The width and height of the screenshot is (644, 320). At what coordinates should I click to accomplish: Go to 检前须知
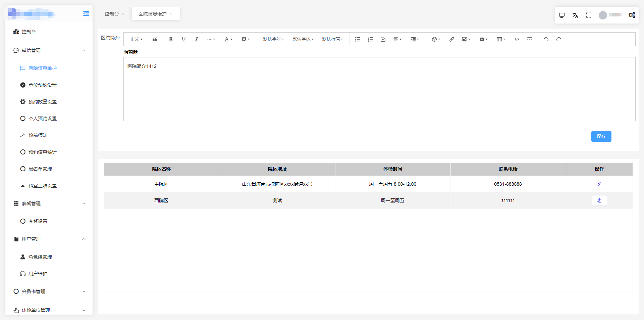coord(49,135)
